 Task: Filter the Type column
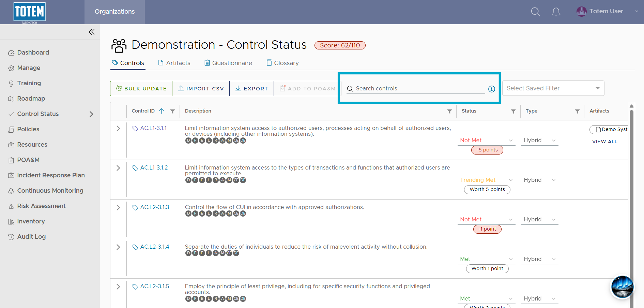click(577, 111)
